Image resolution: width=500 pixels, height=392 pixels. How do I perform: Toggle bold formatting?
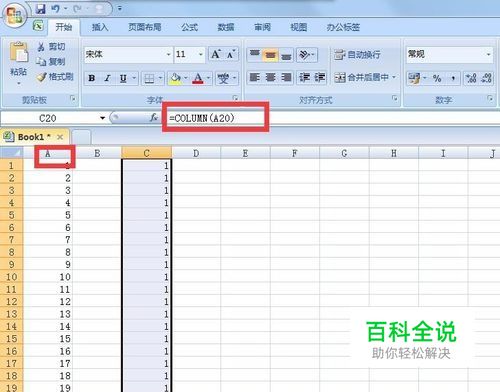pos(92,78)
